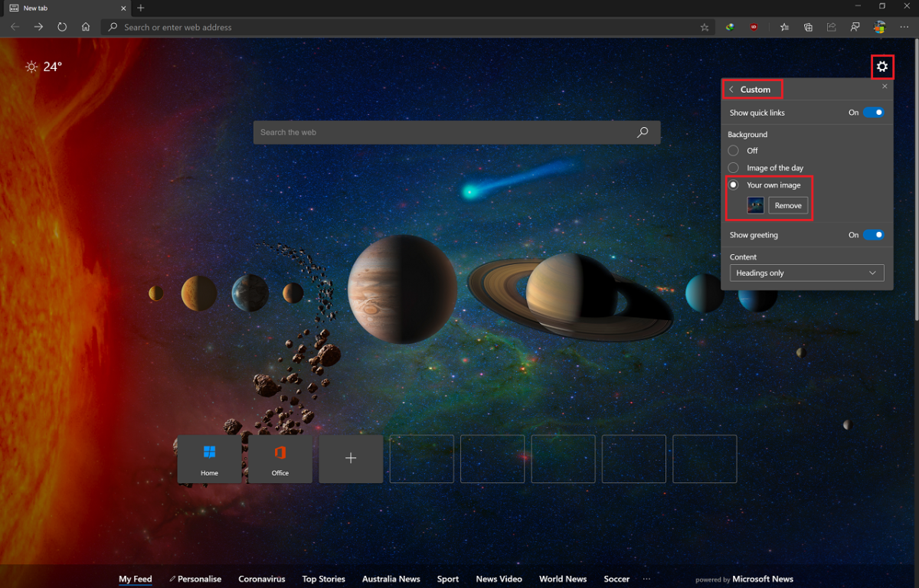919x588 pixels.
Task: Expand the Content Headings only dropdown
Action: (806, 273)
